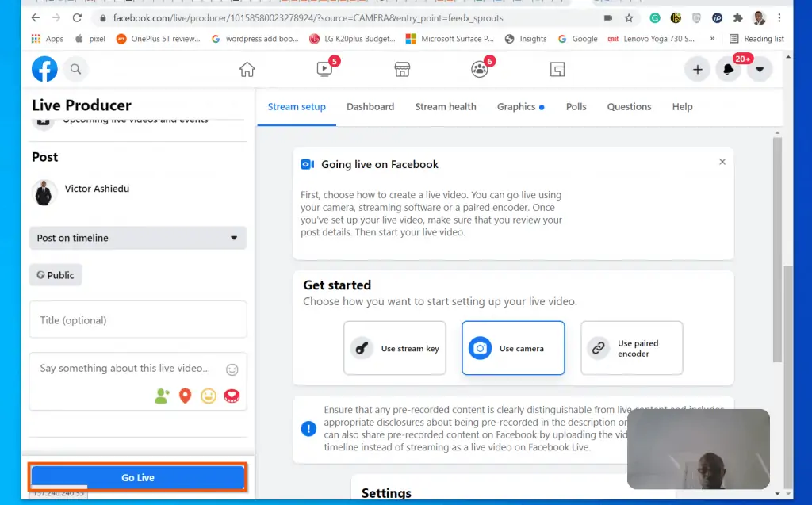This screenshot has height=505, width=812.
Task: Click the Go Live button
Action: click(x=138, y=477)
